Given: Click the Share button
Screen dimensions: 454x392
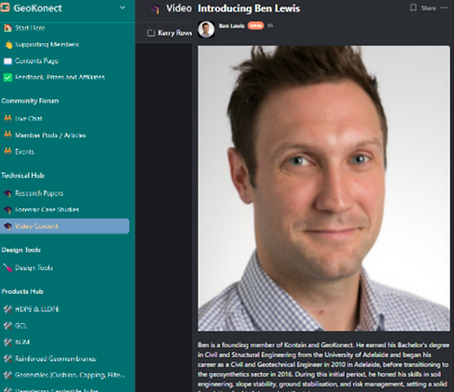Looking at the screenshot, I should pyautogui.click(x=428, y=8).
